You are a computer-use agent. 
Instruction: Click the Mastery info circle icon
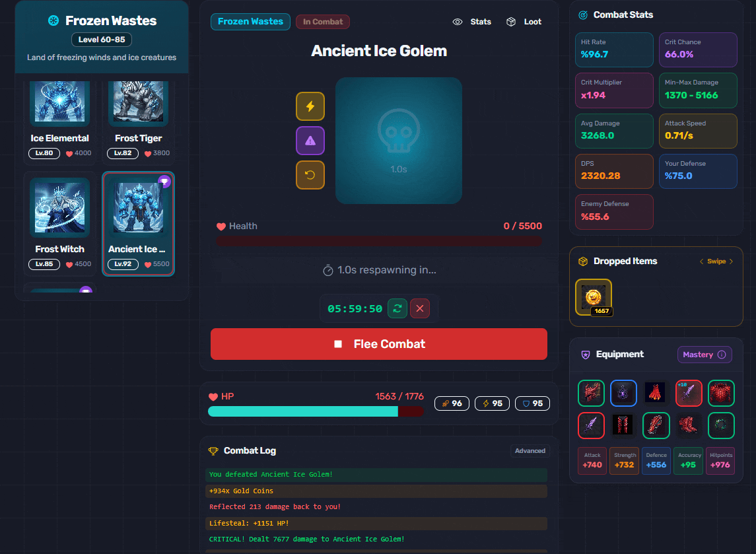pyautogui.click(x=722, y=355)
